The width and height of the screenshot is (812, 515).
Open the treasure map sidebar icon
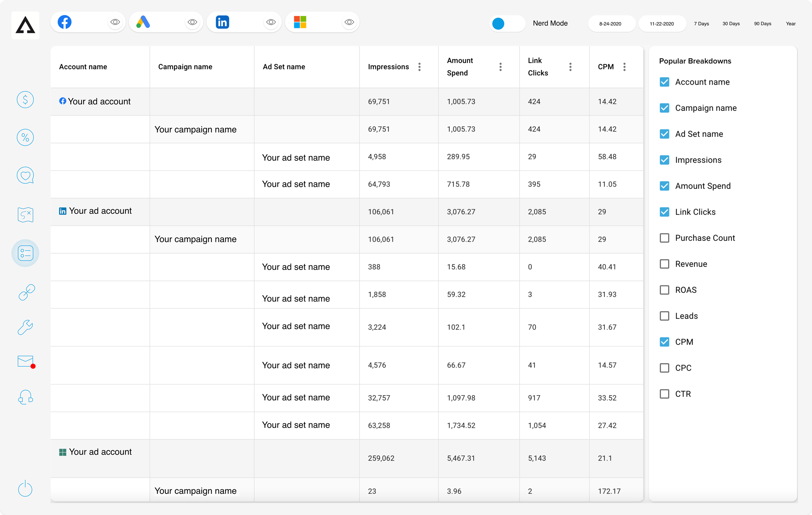(x=25, y=214)
